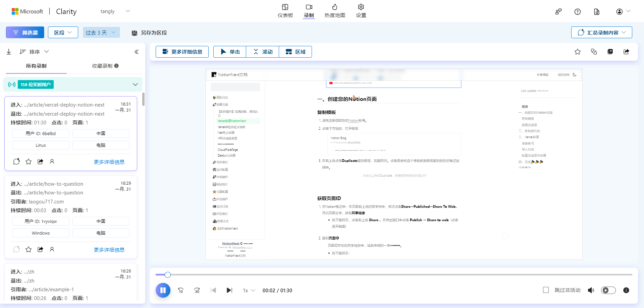Open the team sharing icon in header
The width and height of the screenshot is (644, 308).
[x=558, y=12]
